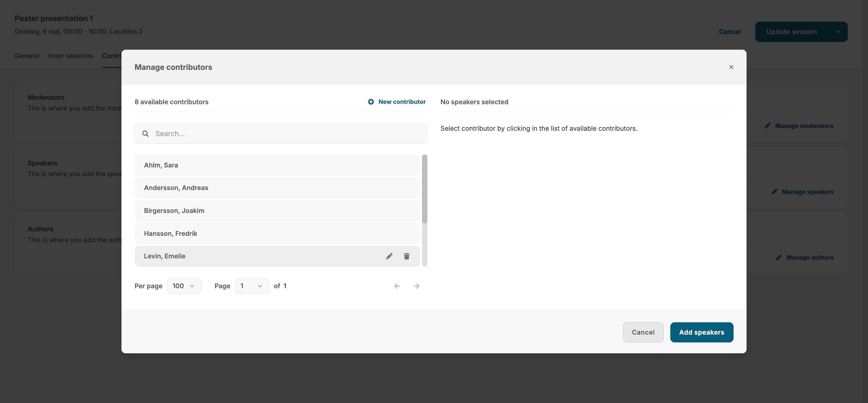Open the Per page 100 dropdown
Screen dimensions: 868x403
pyautogui.click(x=184, y=286)
